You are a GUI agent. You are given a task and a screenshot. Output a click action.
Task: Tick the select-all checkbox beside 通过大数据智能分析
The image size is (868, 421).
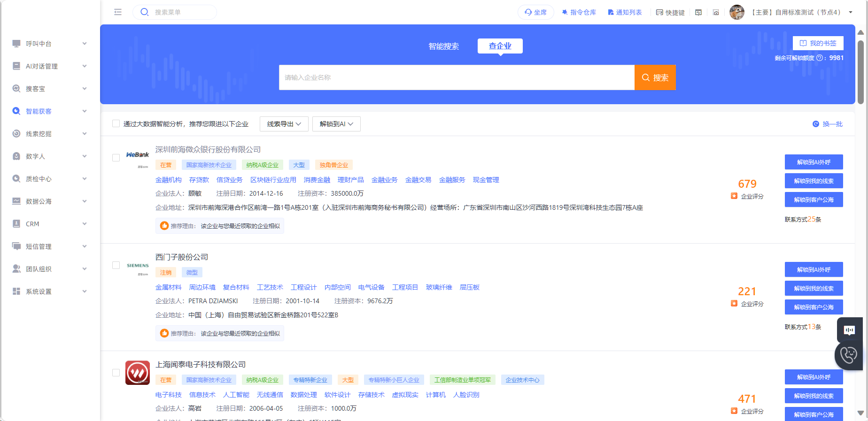coord(116,124)
